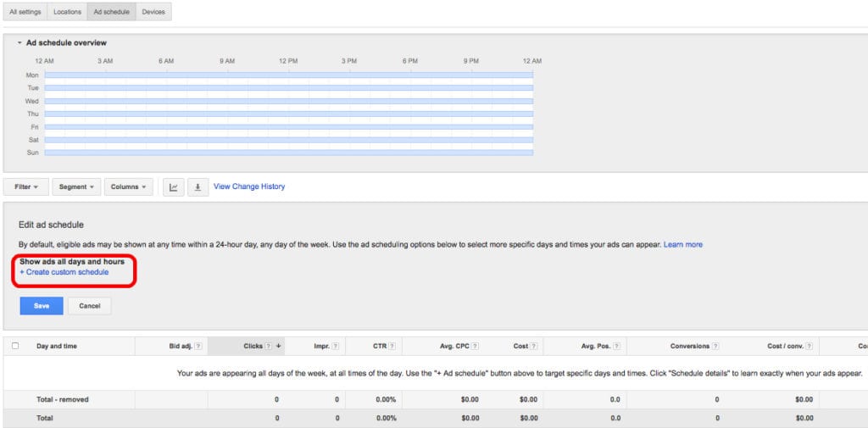Open the Columns dropdown
The image size is (868, 428).
coord(129,187)
